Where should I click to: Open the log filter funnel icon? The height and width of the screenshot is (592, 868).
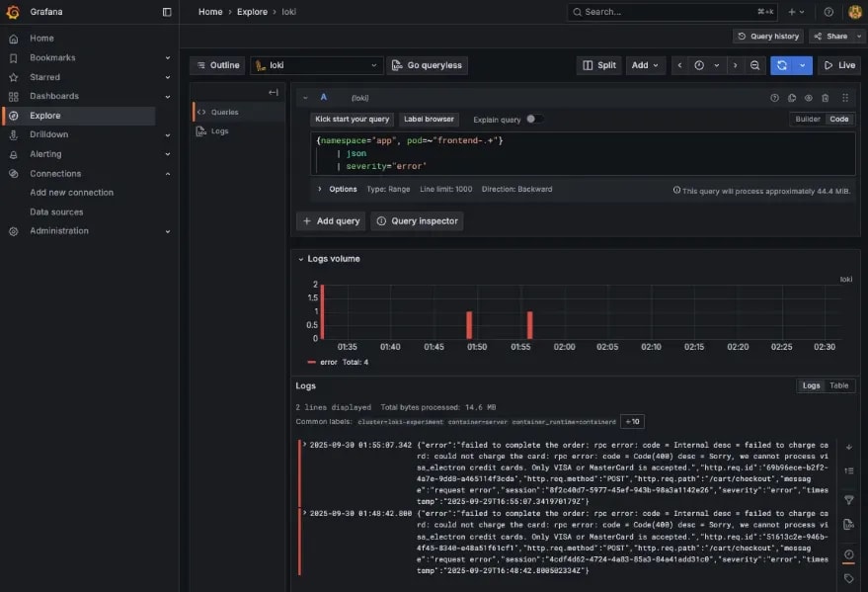pos(849,499)
